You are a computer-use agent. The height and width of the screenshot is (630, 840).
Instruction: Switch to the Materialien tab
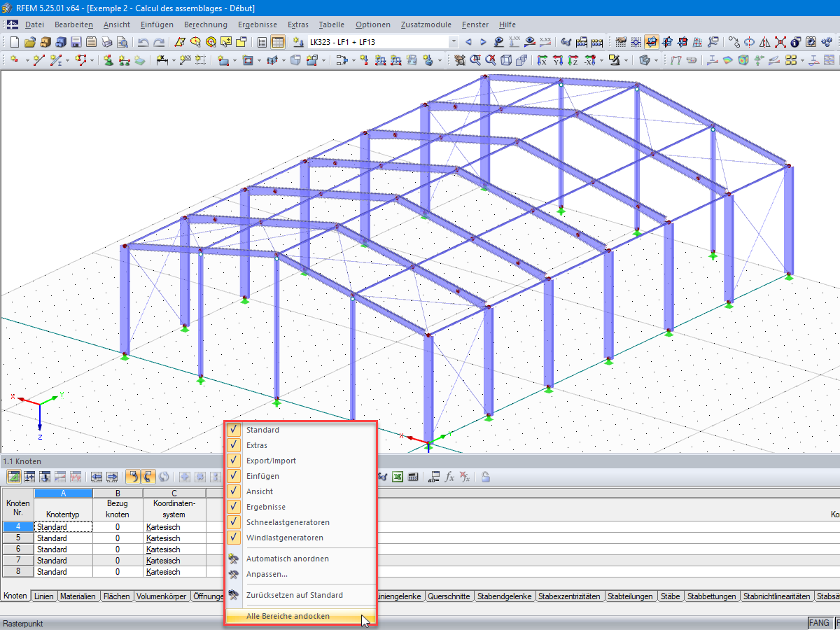click(78, 596)
